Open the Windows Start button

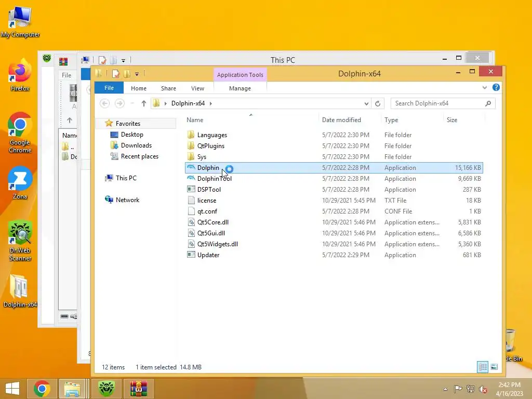(12, 389)
